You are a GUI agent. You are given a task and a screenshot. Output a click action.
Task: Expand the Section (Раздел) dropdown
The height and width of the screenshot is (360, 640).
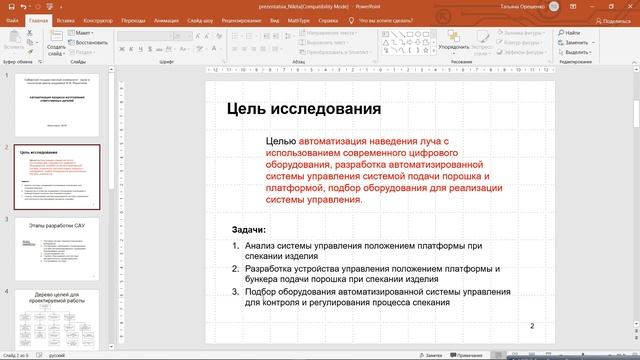pos(81,52)
